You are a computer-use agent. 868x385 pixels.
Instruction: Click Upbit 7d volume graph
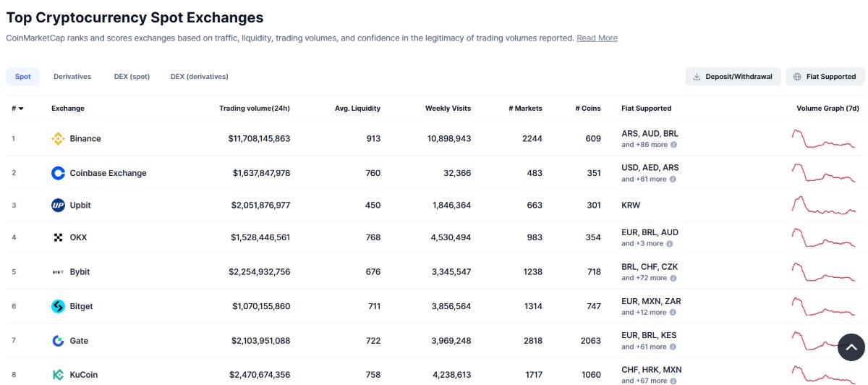click(824, 206)
